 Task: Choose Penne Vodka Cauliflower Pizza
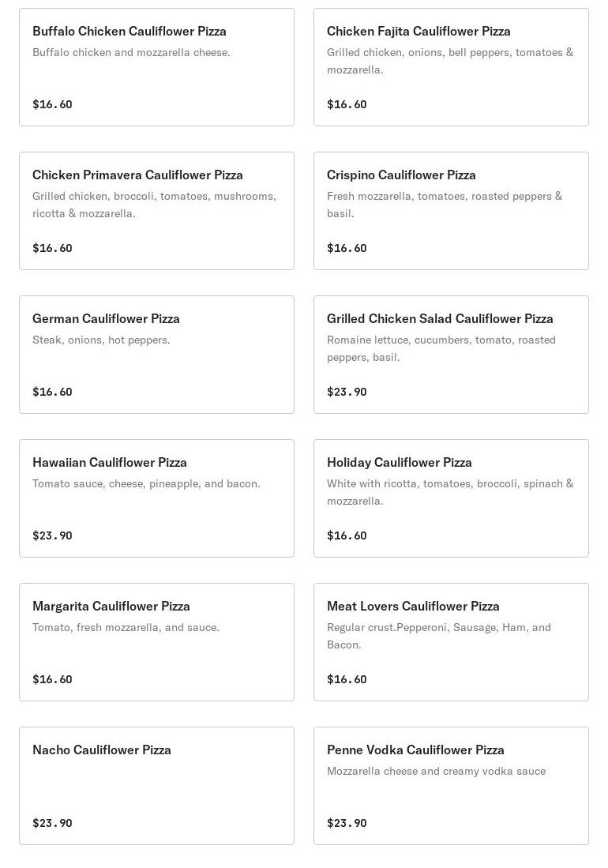click(451, 786)
